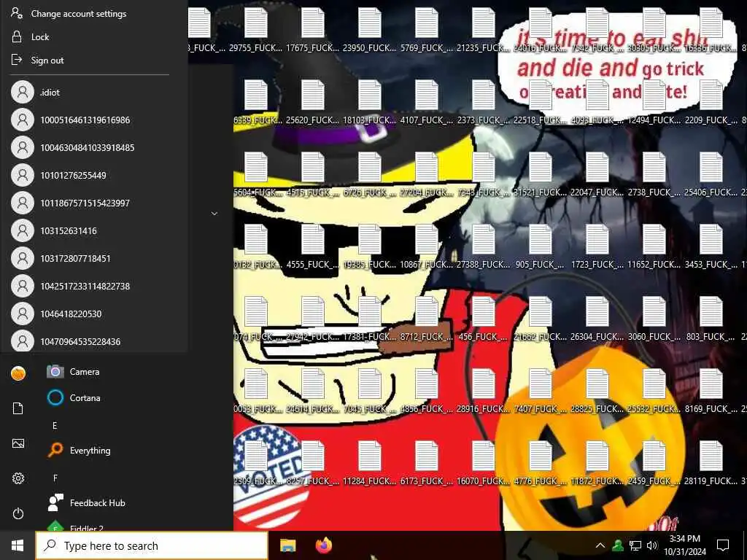Select desktop file beginning 803
This screenshot has height=560, width=747.
(711, 319)
